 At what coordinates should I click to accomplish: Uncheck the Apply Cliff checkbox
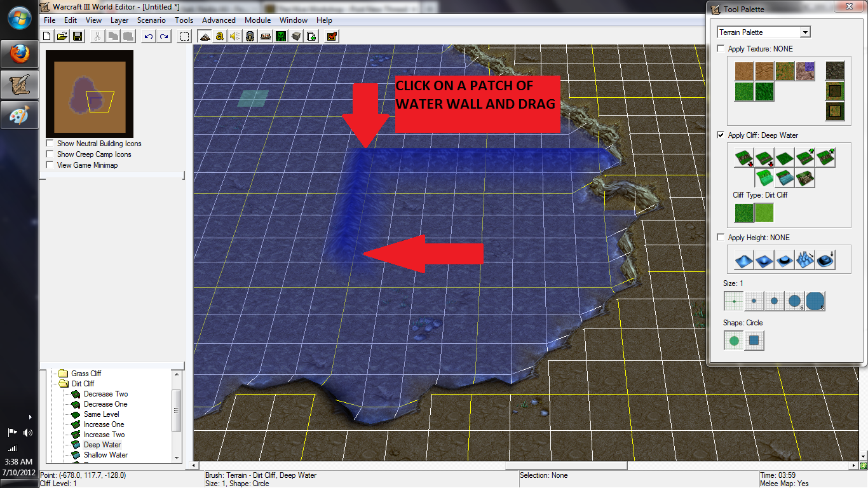click(x=721, y=135)
